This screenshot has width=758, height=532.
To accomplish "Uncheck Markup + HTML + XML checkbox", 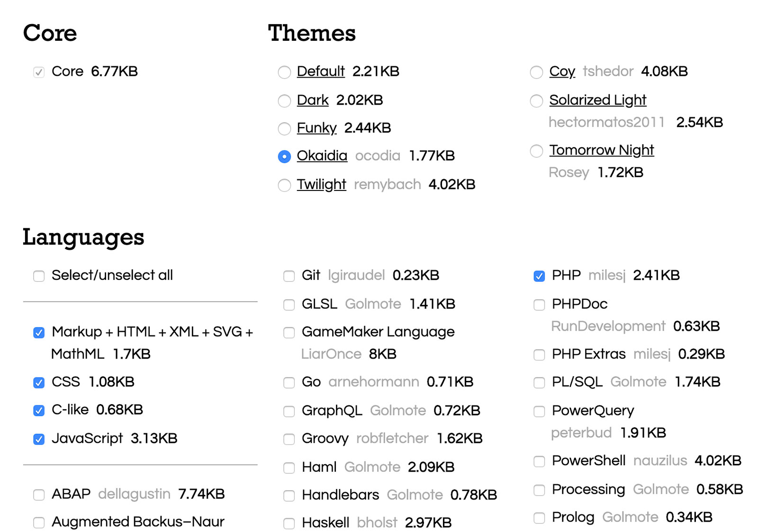I will click(x=39, y=333).
